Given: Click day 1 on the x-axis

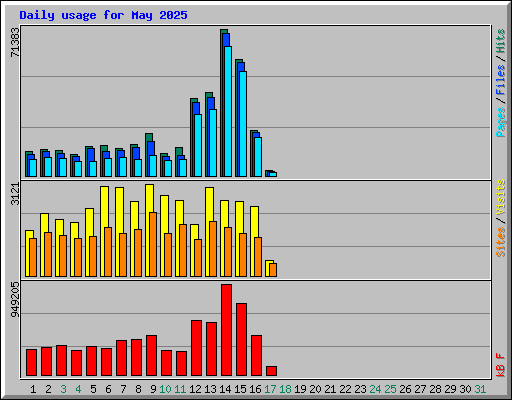Looking at the screenshot, I should pyautogui.click(x=33, y=389).
